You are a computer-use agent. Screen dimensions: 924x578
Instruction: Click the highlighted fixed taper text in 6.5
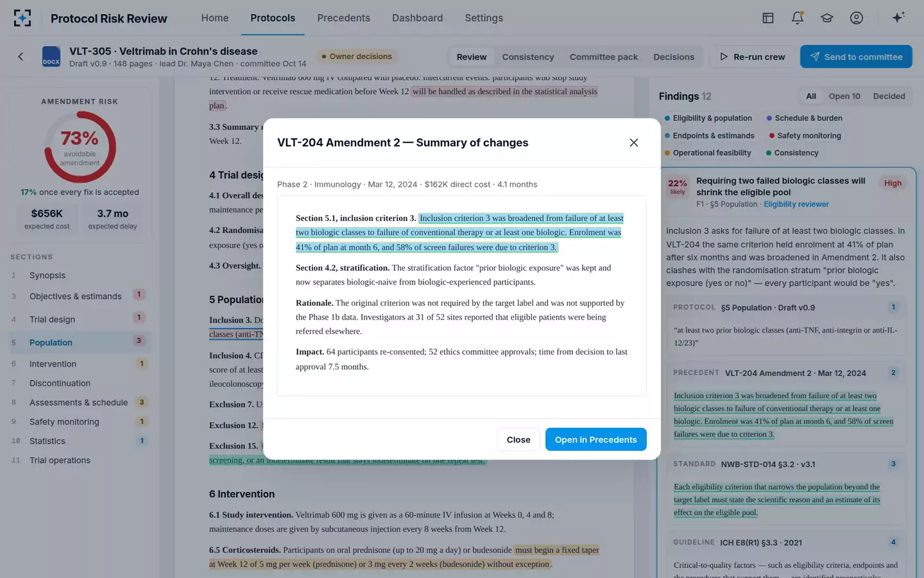(x=404, y=557)
